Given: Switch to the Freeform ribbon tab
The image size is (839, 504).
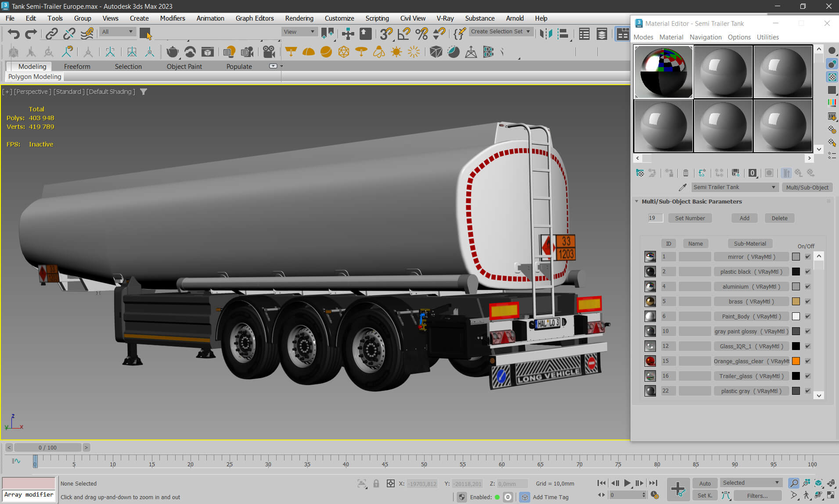Looking at the screenshot, I should [77, 66].
